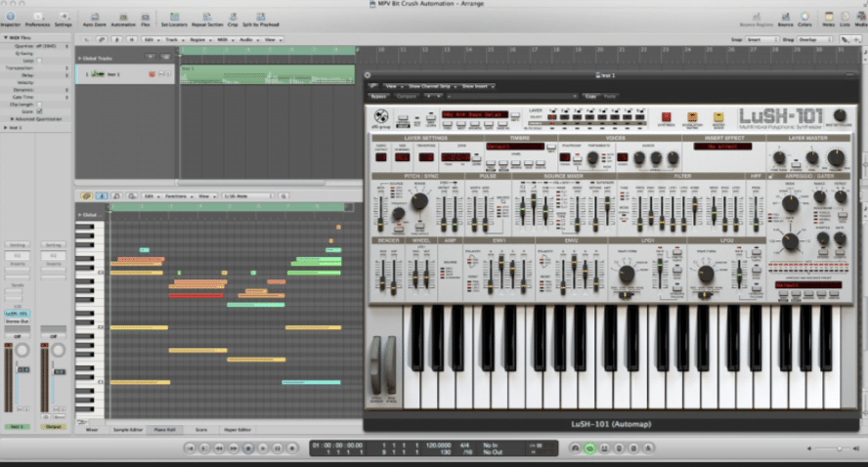Click the Crop toolbar icon
868x467 pixels.
pyautogui.click(x=233, y=19)
